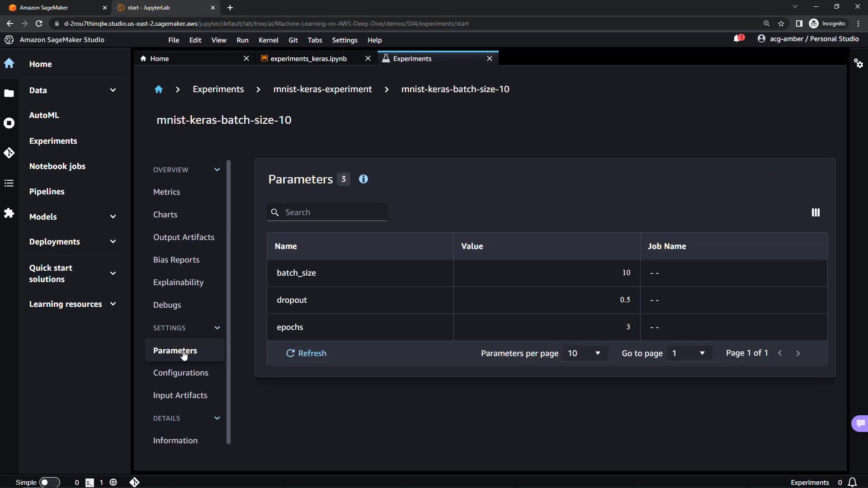Open the file browser folder icon
Screen dimensions: 868x488
(x=9, y=94)
